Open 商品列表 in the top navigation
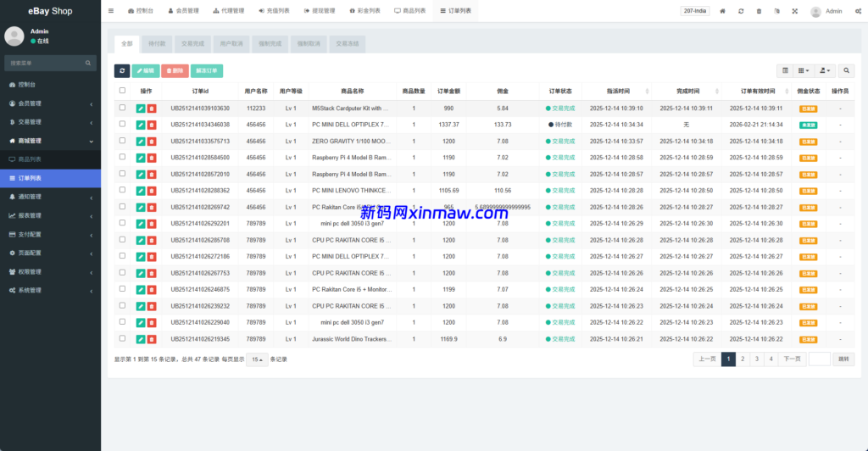Viewport: 868px width, 451px height. 410,11
